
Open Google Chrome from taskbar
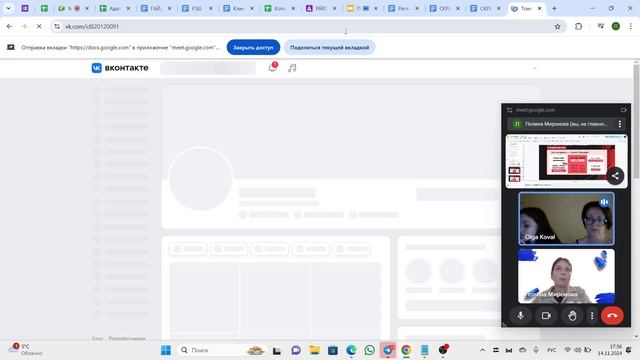pyautogui.click(x=406, y=350)
